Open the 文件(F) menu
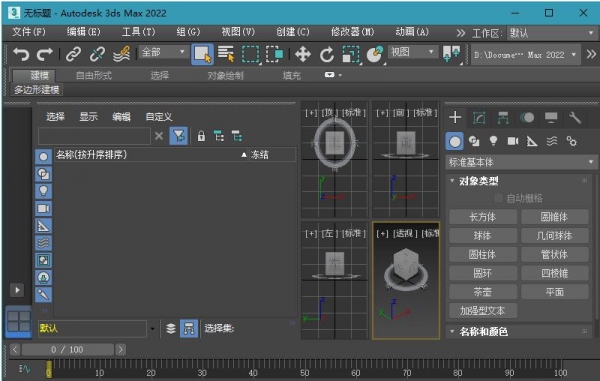 (29, 32)
